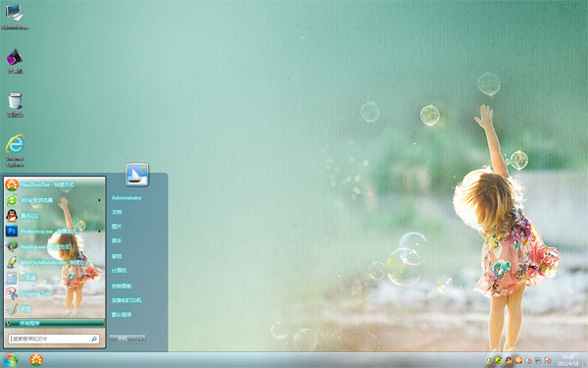Click the green shield tray icon
Viewport: 588px width, 368px height.
(x=489, y=360)
